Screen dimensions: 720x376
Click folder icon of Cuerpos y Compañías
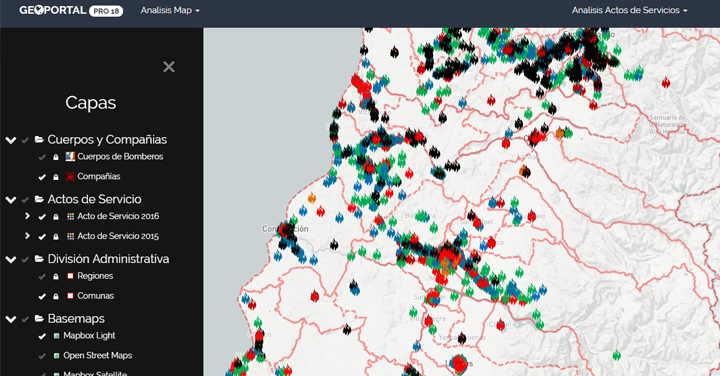coord(39,140)
